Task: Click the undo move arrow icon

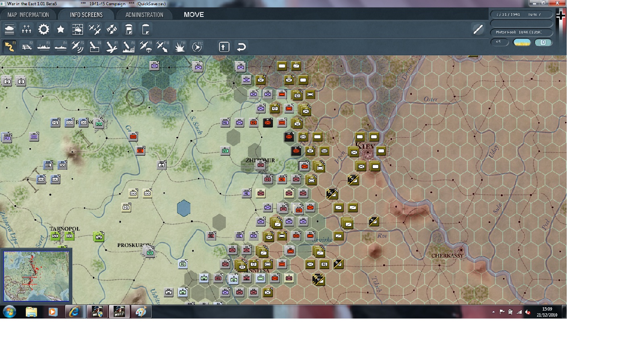Action: pyautogui.click(x=241, y=47)
